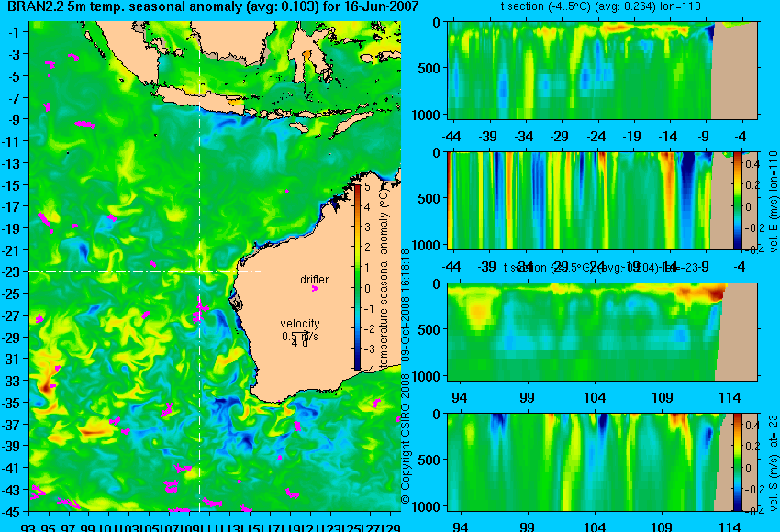Viewport: 780px width, 532px height.
Task: Click the 't section (-4..5°C) lon=110' title
Action: click(600, 6)
